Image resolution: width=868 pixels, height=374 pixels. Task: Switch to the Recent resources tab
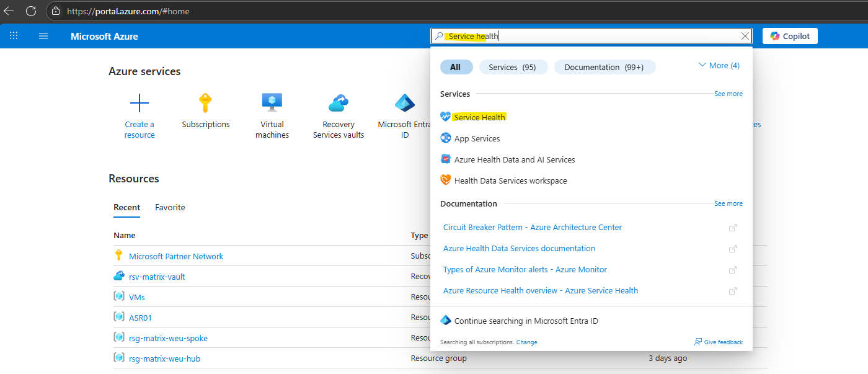[x=126, y=207]
